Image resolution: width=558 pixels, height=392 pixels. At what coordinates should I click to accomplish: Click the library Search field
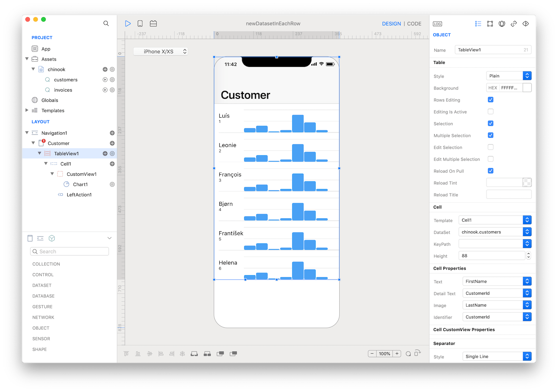(69, 251)
